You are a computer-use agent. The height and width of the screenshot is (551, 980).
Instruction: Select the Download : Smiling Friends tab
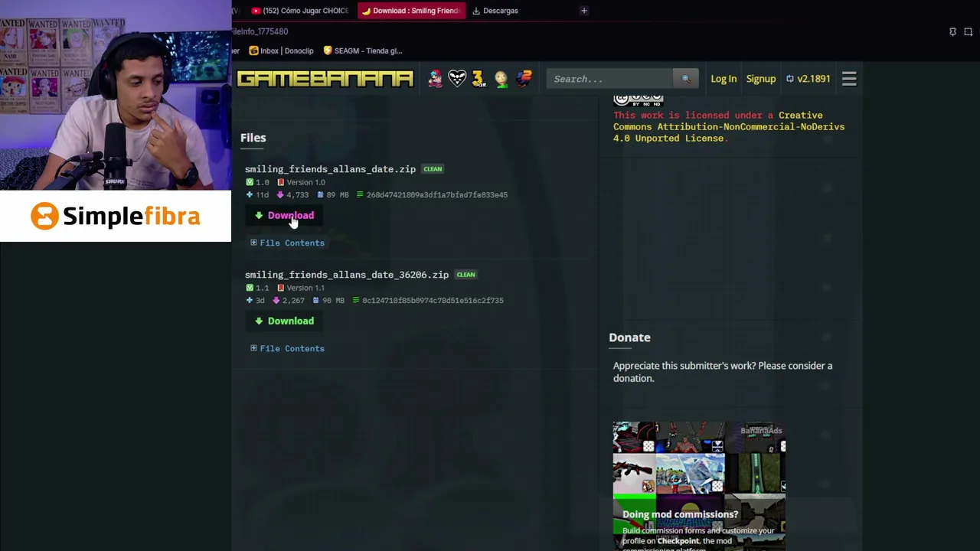pyautogui.click(x=411, y=11)
